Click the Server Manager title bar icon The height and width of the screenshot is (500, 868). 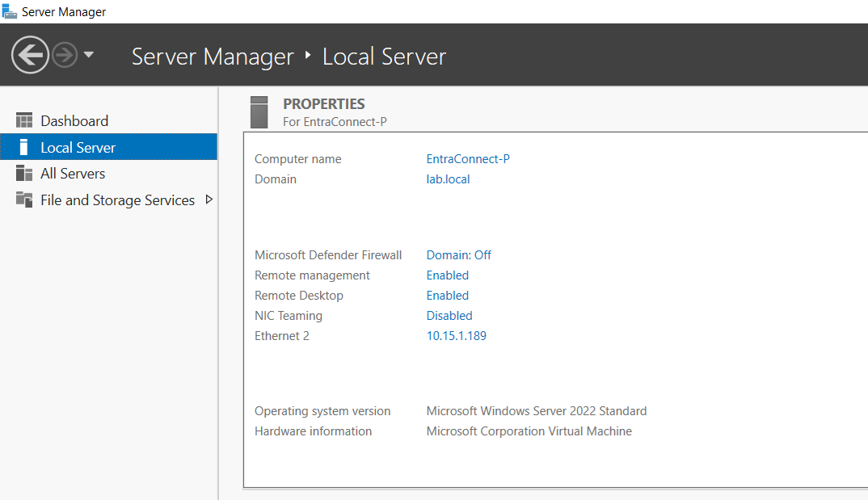coord(10,11)
